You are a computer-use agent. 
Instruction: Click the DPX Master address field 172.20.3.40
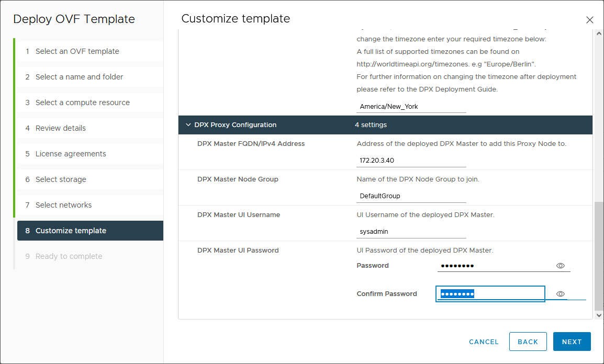click(411, 161)
